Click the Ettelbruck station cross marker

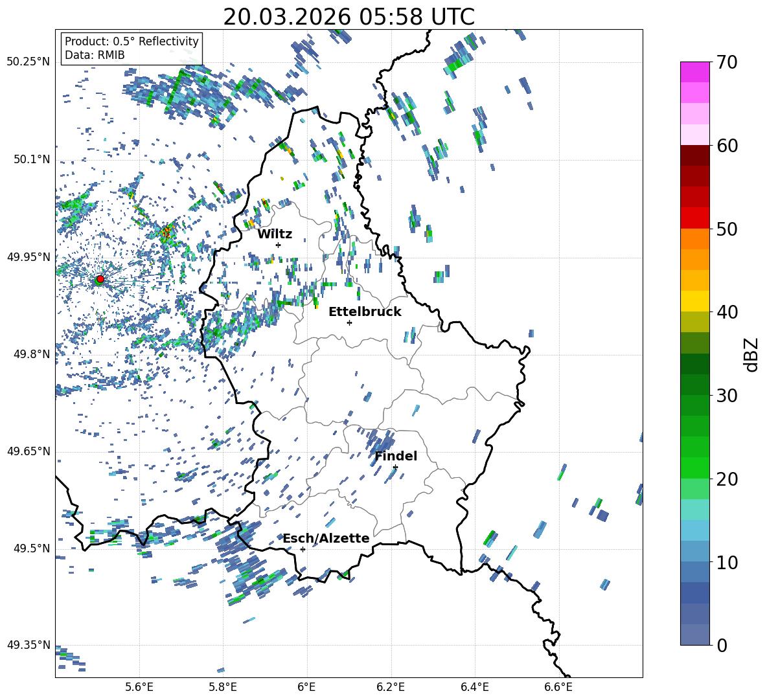[349, 322]
